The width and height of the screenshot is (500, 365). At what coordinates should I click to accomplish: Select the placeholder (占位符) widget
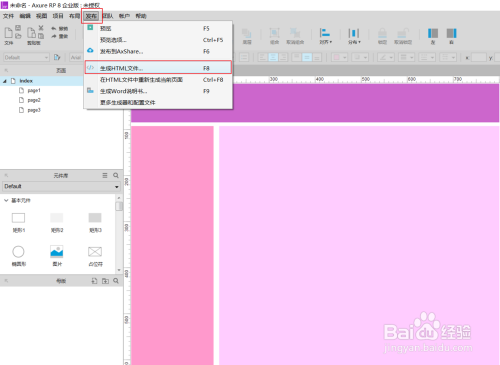click(x=95, y=256)
